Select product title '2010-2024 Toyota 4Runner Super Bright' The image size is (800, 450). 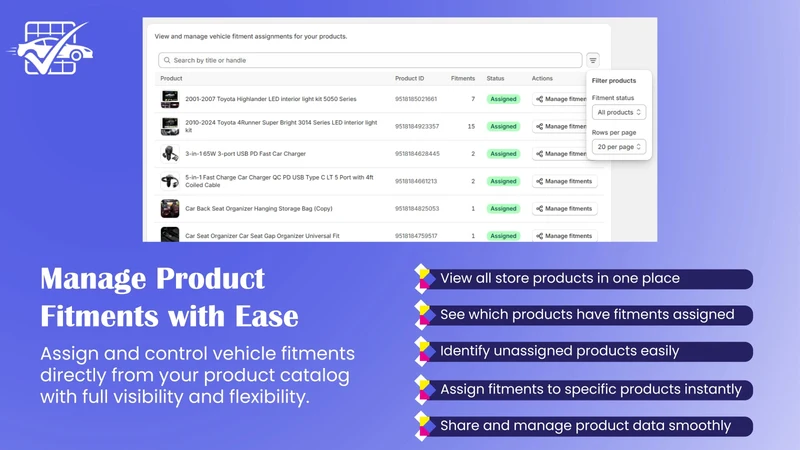coord(281,127)
